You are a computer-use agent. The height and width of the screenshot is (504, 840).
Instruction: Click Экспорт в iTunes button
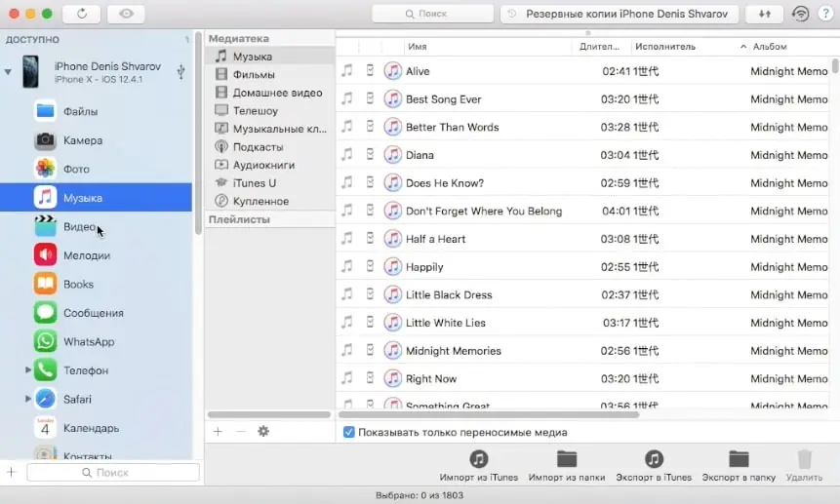[x=654, y=465]
